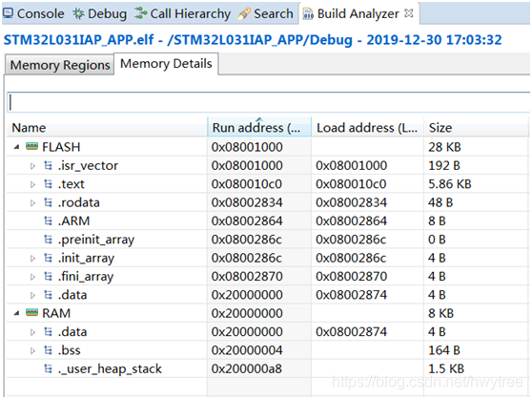Collapse the RAM memory region
This screenshot has height=399, width=532.
point(16,313)
